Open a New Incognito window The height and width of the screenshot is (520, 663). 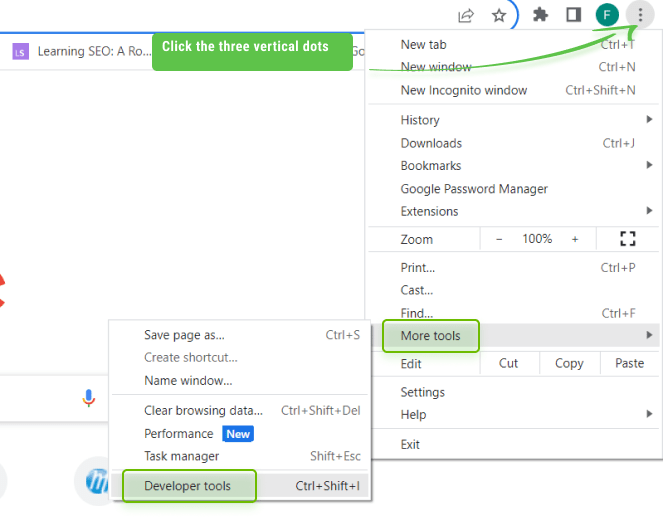[x=513, y=90]
